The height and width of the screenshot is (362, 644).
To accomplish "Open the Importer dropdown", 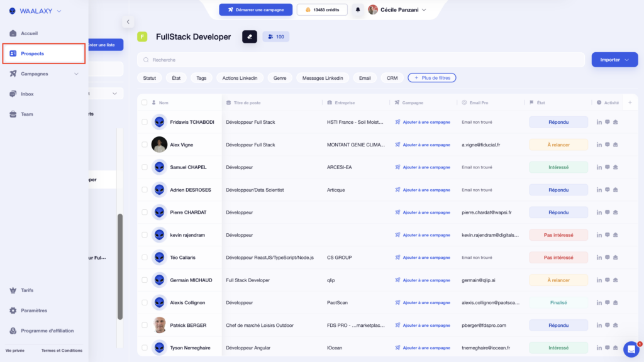I will click(614, 59).
